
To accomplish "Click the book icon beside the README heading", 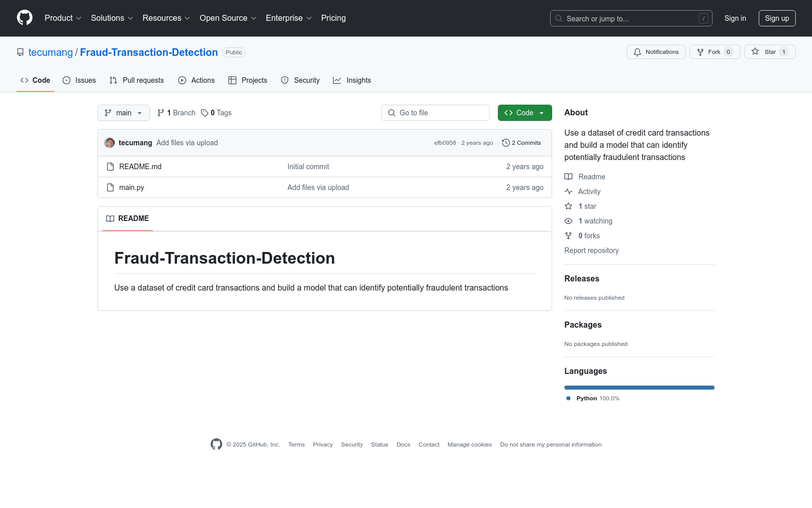I will pos(110,218).
